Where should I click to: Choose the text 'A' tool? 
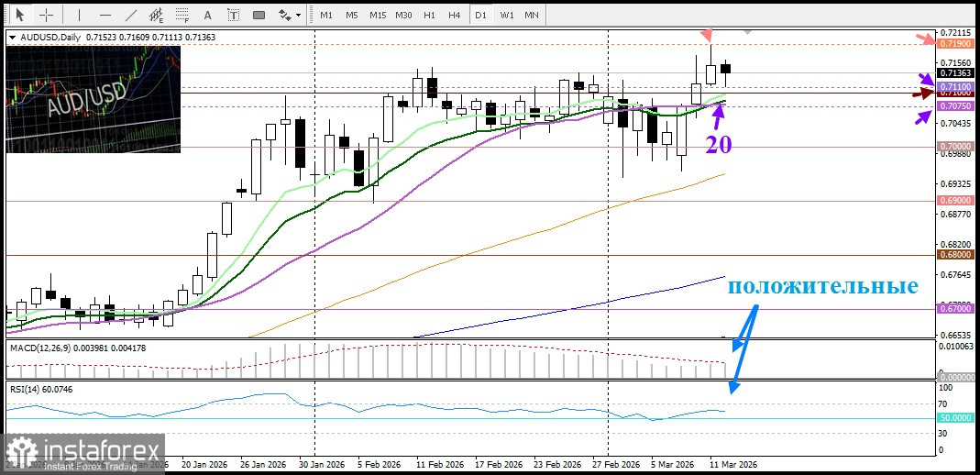coord(208,15)
